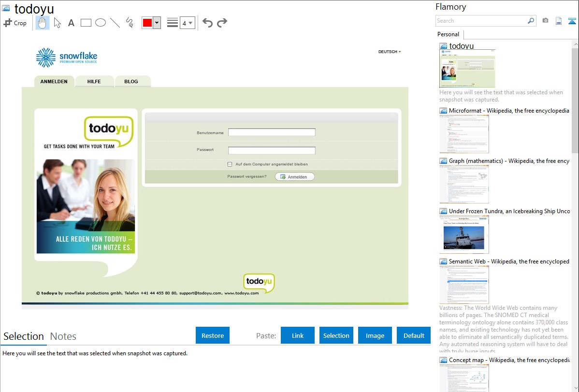Click the camera capture icon
579x392 pixels.
pyautogui.click(x=545, y=21)
